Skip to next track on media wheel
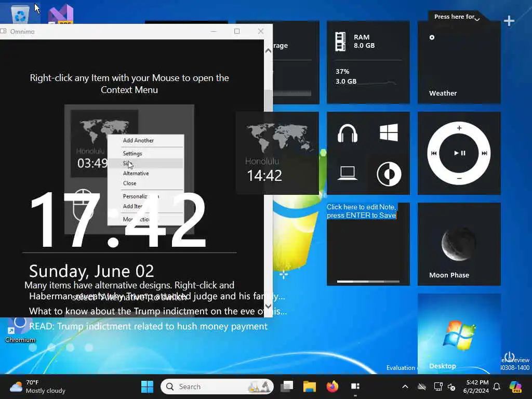This screenshot has height=399, width=532. tap(485, 153)
